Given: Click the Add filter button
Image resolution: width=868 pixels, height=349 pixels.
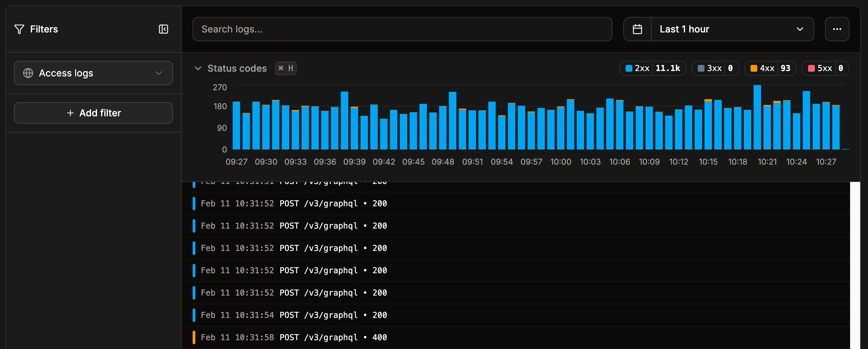Looking at the screenshot, I should pos(93,113).
